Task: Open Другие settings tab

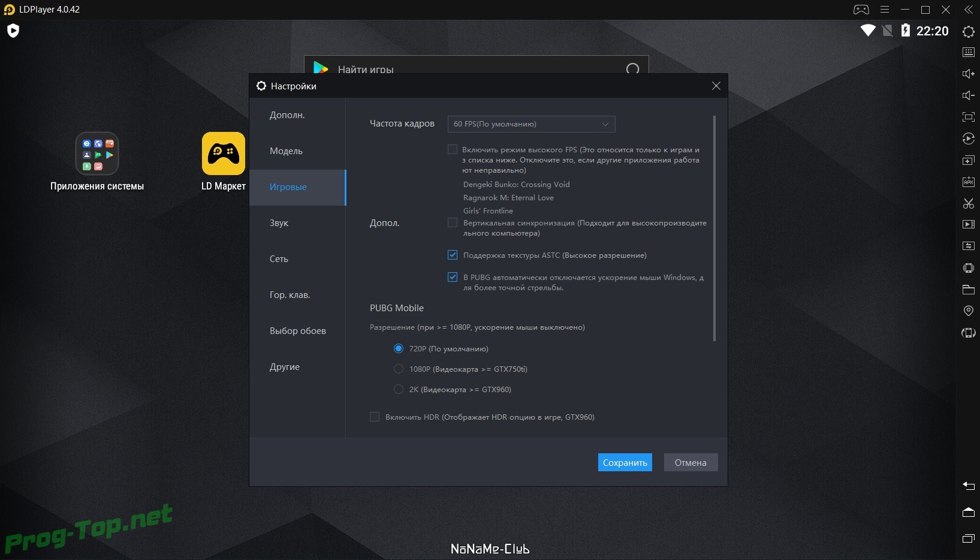Action: [x=297, y=367]
